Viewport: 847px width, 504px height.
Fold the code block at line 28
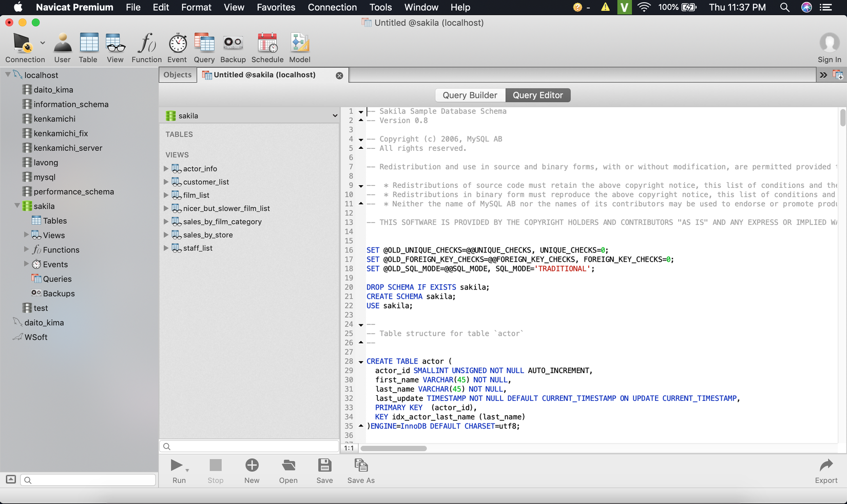(361, 362)
